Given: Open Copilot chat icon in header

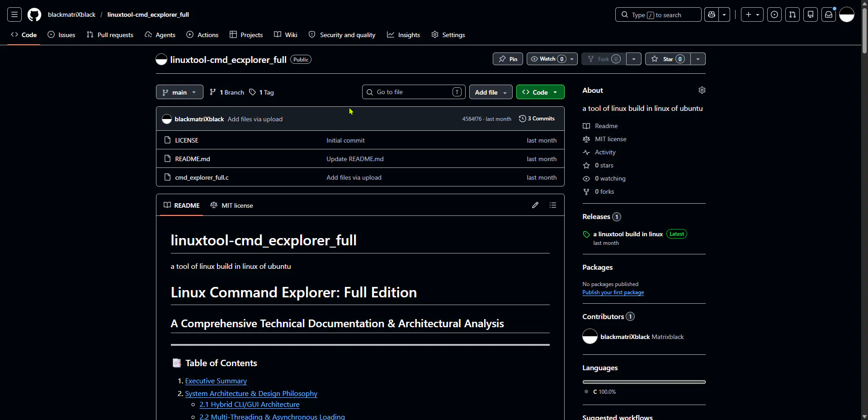Looking at the screenshot, I should [x=712, y=14].
